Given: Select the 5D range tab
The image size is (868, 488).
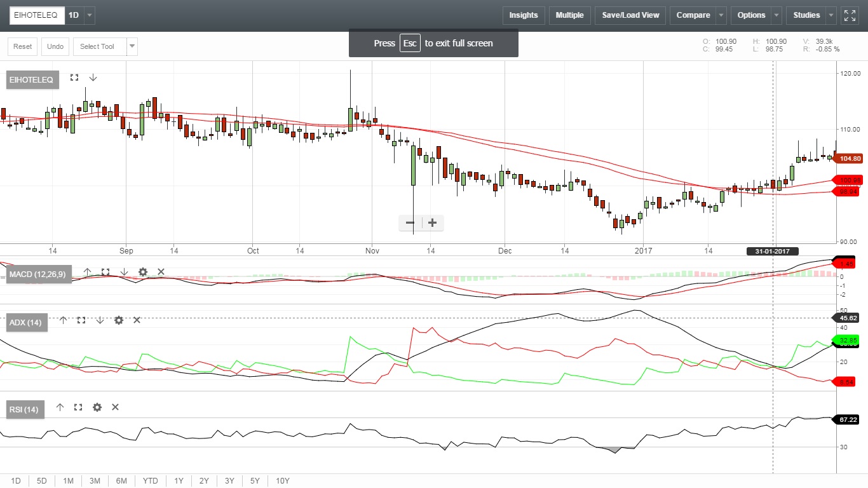Looking at the screenshot, I should [x=42, y=481].
